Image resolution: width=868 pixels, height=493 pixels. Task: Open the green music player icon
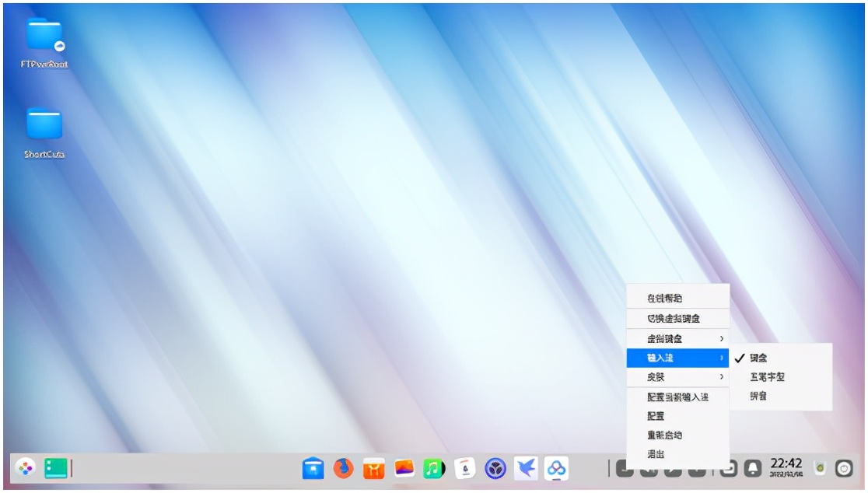coord(434,468)
